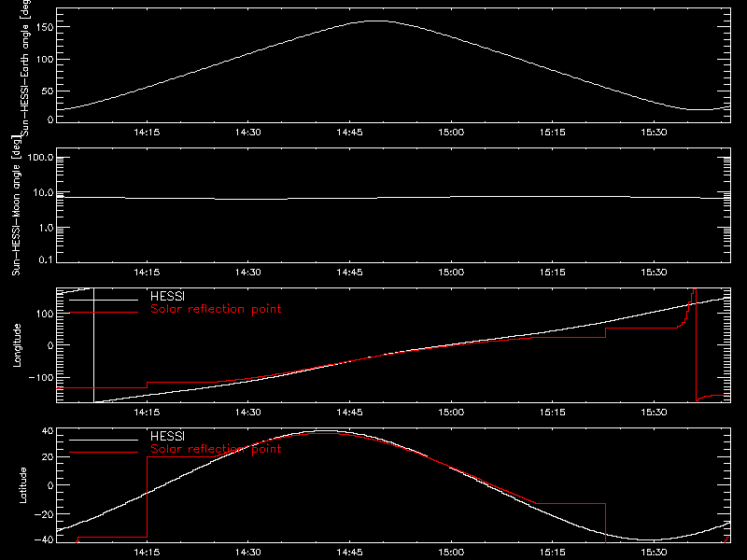Click white HESSI legend line in Latitude plot
This screenshot has width=747, height=560.
[x=104, y=440]
